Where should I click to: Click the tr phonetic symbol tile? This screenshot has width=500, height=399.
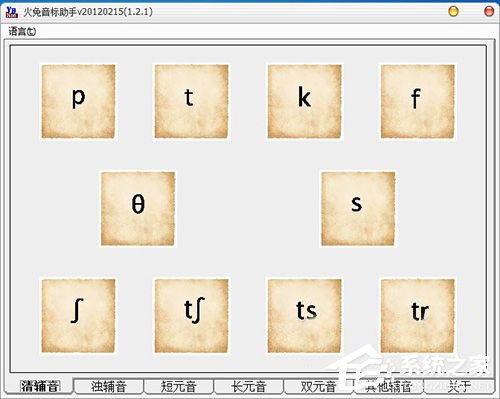click(x=418, y=316)
